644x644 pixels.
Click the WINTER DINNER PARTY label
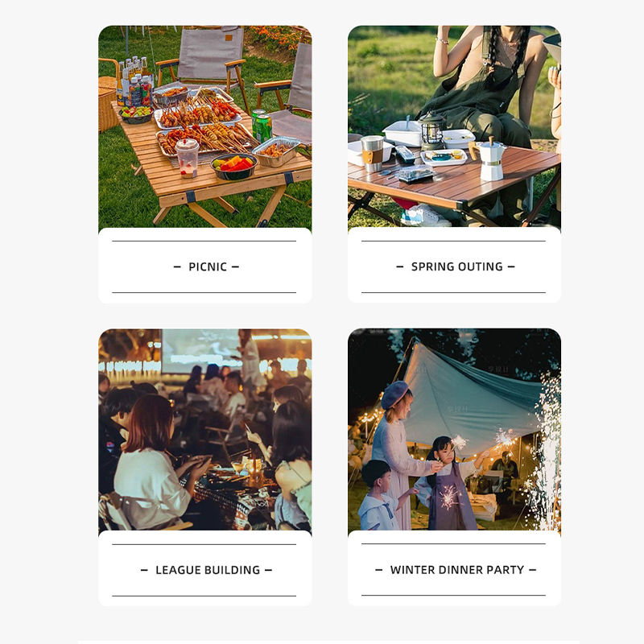point(456,570)
